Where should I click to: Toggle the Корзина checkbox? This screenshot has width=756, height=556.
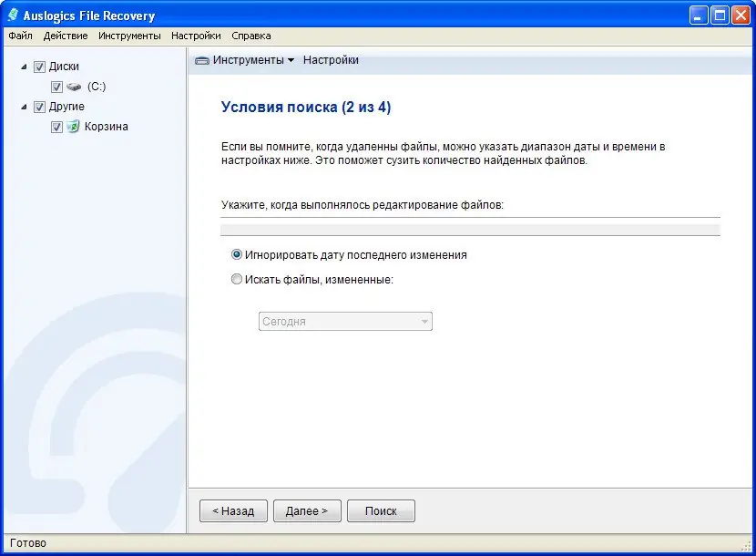pyautogui.click(x=56, y=127)
